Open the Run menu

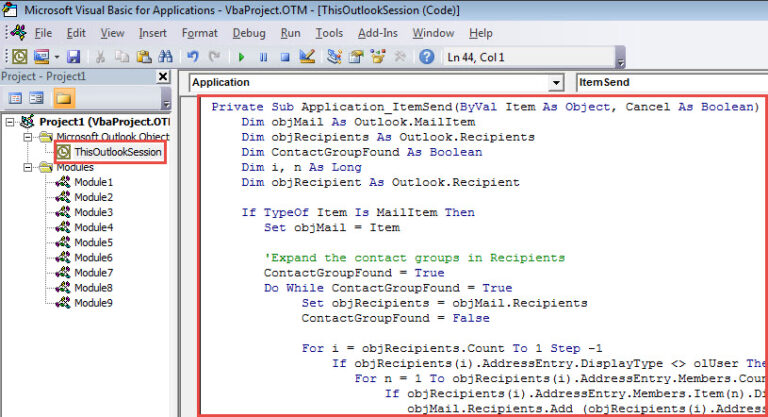(x=290, y=33)
